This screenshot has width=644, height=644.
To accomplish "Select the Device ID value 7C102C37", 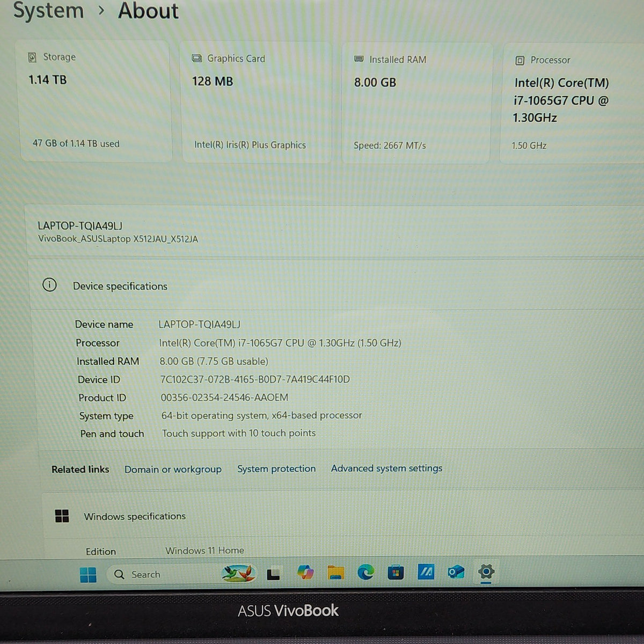I will tap(255, 379).
